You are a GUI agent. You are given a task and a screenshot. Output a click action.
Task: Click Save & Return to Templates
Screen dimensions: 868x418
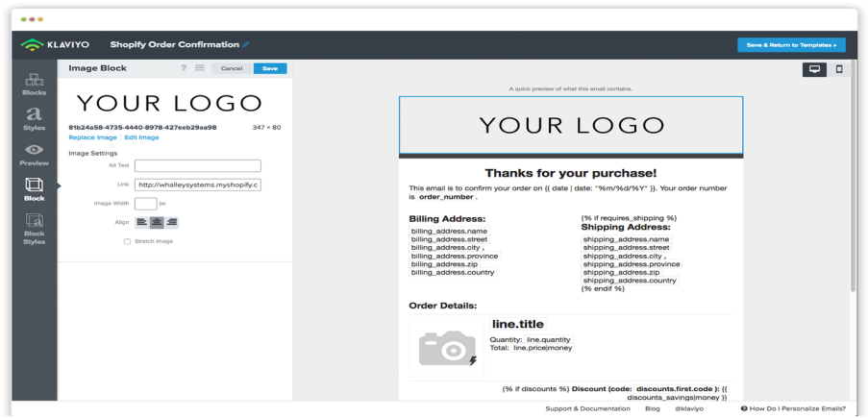coord(792,45)
